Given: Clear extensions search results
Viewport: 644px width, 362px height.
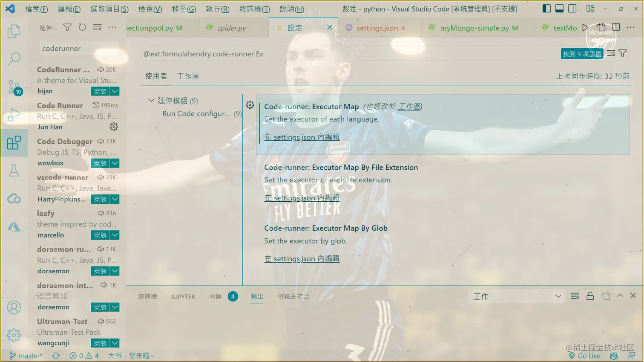Looking at the screenshot, I should pyautogui.click(x=98, y=28).
